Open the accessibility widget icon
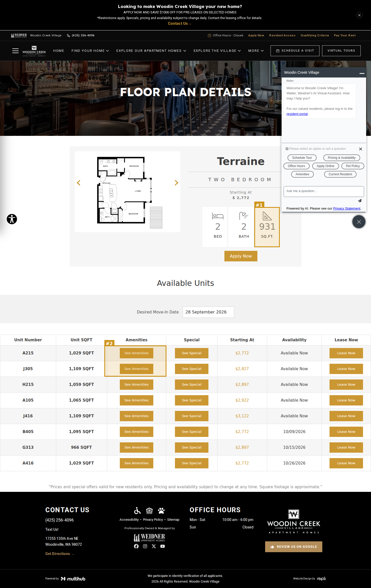The image size is (371, 588). click(12, 219)
